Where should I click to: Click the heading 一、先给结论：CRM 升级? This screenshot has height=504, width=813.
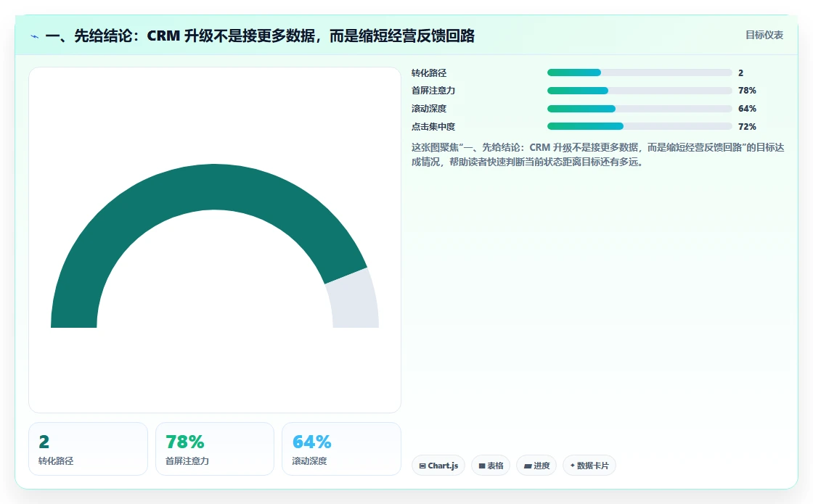point(260,36)
